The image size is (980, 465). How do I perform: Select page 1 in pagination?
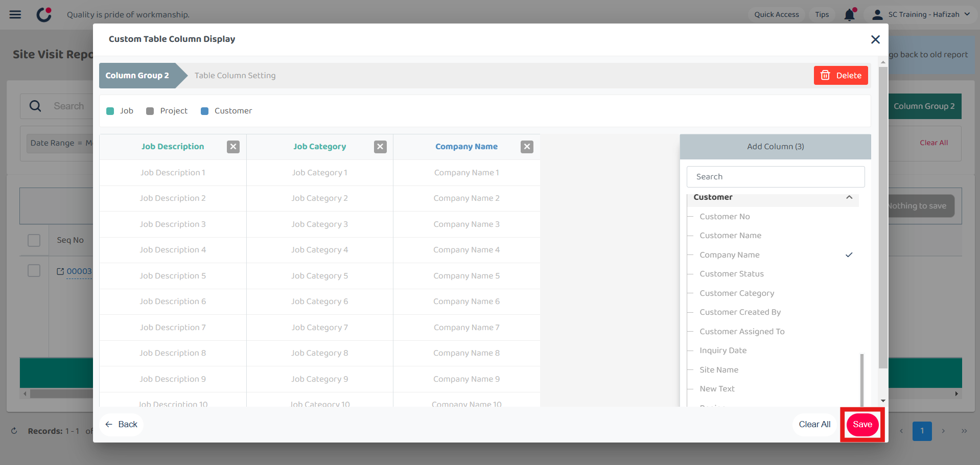coord(922,431)
